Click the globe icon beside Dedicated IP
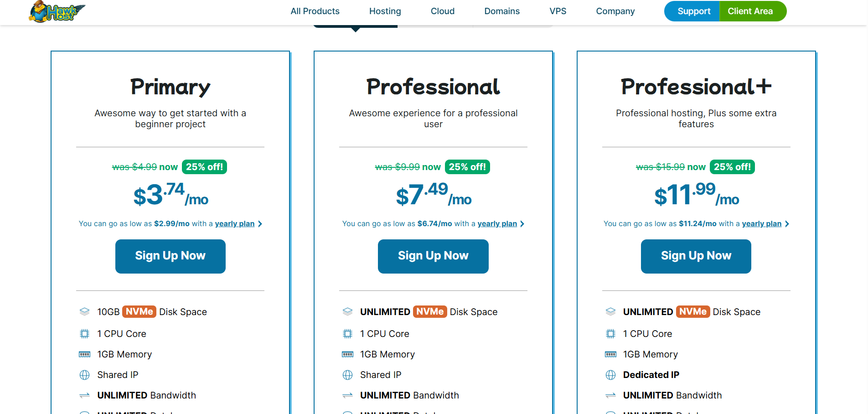The height and width of the screenshot is (414, 868). (610, 375)
